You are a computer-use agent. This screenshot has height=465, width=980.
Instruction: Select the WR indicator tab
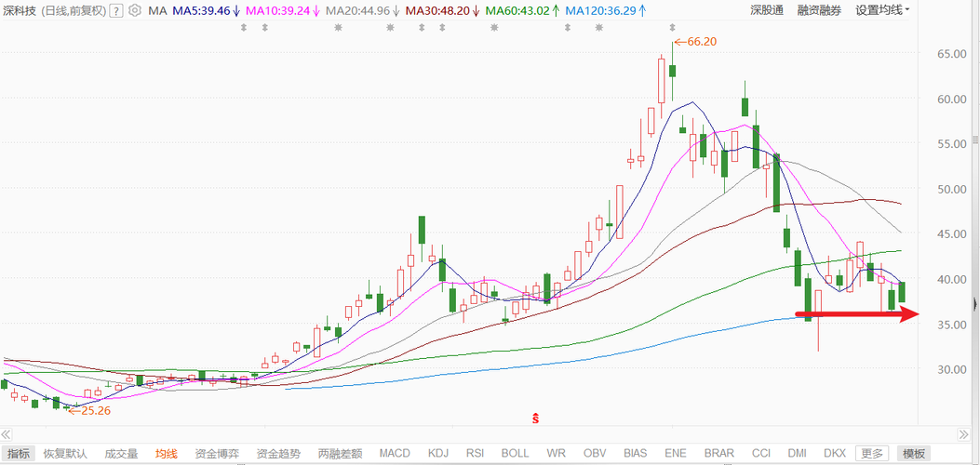click(x=555, y=454)
